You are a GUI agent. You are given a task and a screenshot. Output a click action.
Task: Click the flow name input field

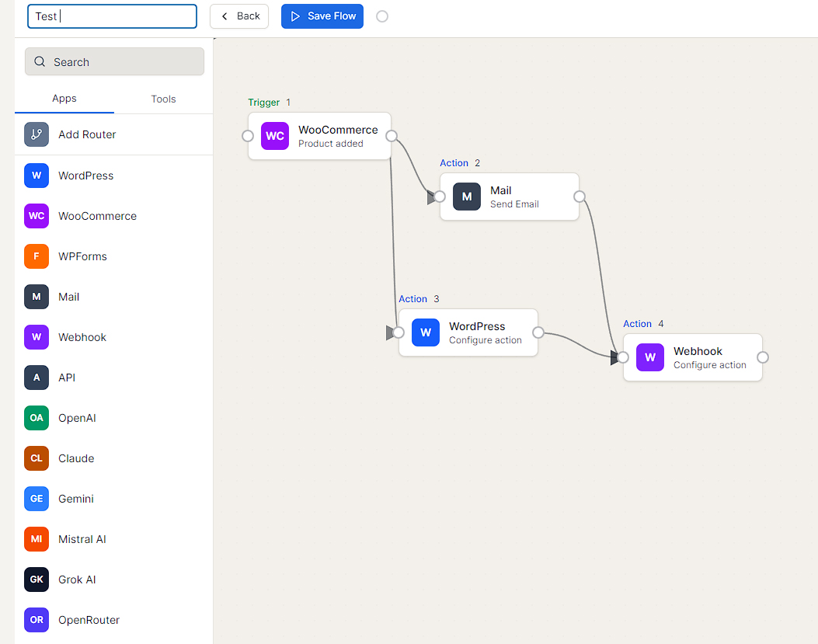113,16
